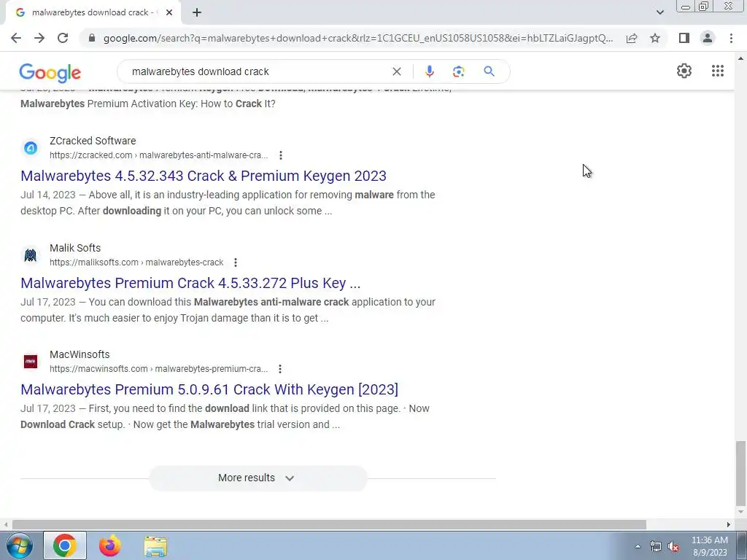Click the address bar URL
747x560 pixels.
pos(358,38)
